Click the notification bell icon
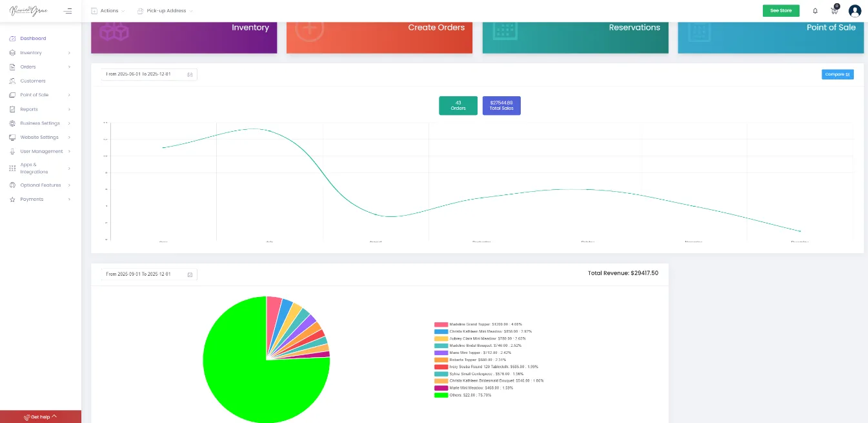 (x=814, y=11)
